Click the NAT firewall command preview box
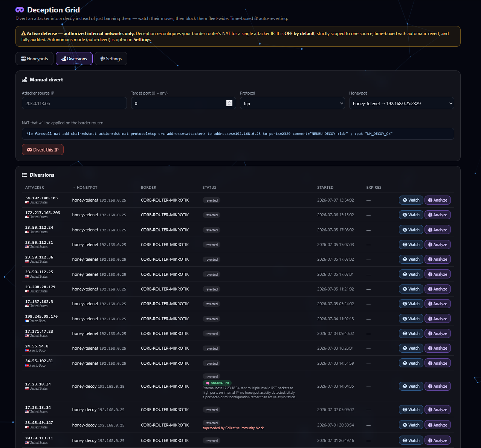This screenshot has height=448, width=481. pyautogui.click(x=238, y=134)
